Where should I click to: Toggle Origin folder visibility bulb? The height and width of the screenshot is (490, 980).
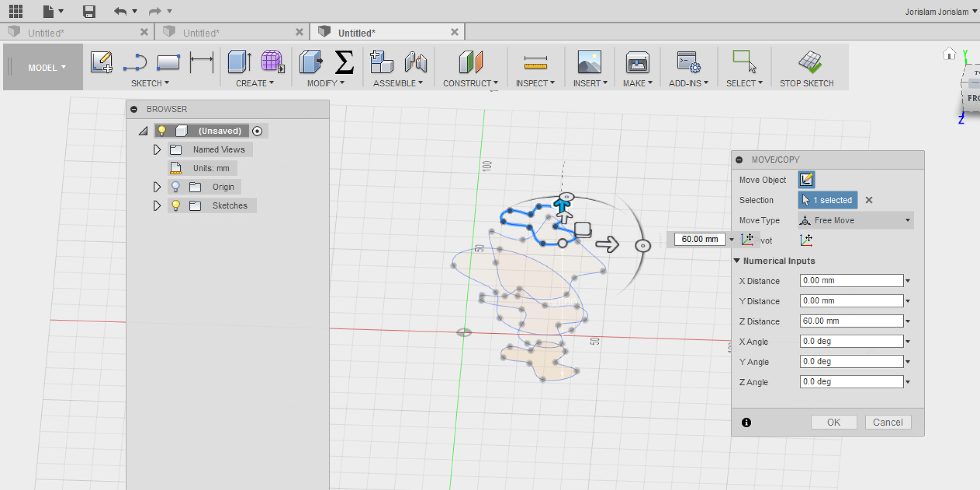tap(176, 187)
